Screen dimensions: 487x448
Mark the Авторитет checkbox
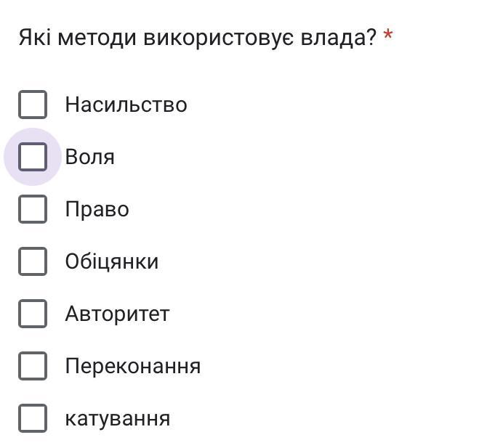click(x=33, y=314)
